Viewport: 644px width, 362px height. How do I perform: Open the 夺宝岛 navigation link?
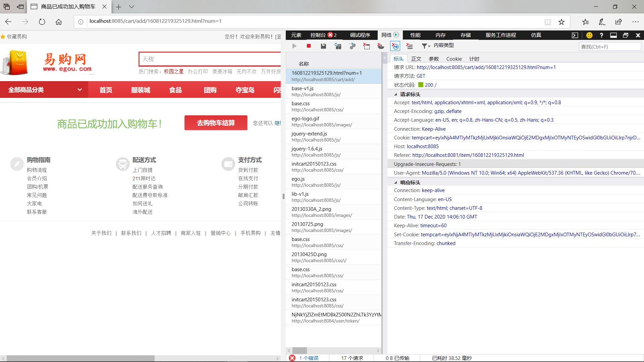click(245, 90)
